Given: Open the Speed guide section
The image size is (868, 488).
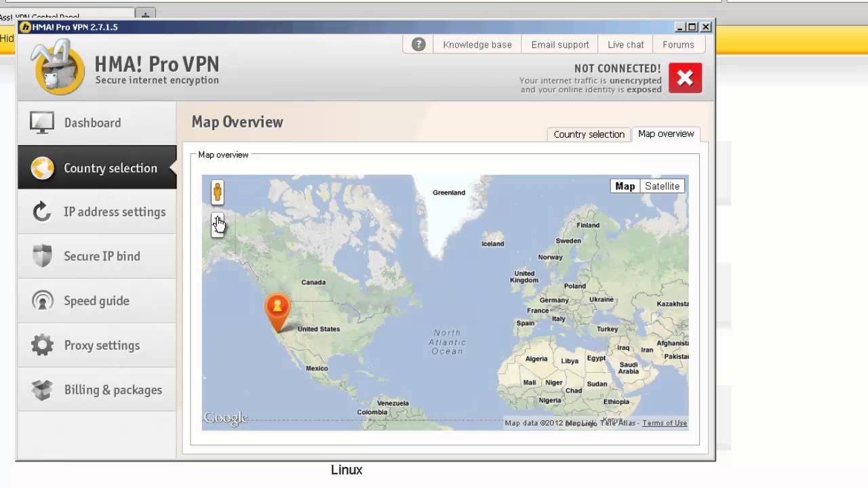Looking at the screenshot, I should coord(97,301).
